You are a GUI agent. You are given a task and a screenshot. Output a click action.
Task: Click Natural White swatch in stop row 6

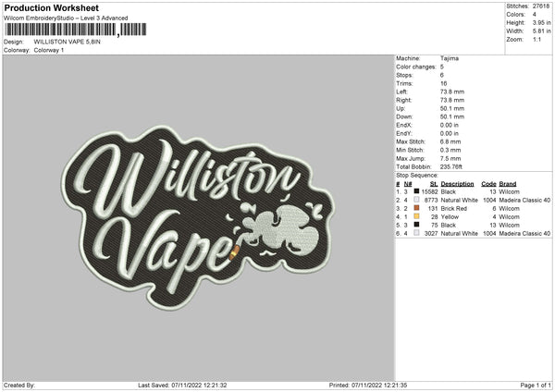tap(416, 233)
